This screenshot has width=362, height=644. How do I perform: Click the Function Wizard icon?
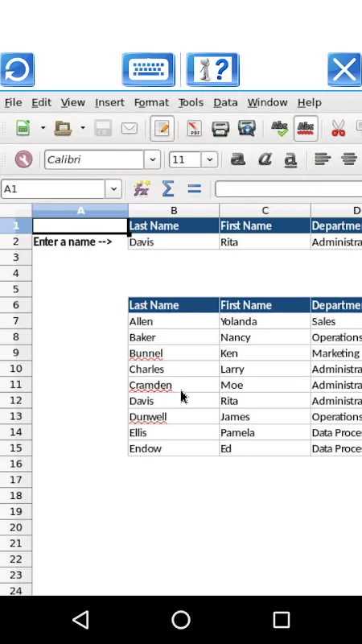(x=142, y=189)
